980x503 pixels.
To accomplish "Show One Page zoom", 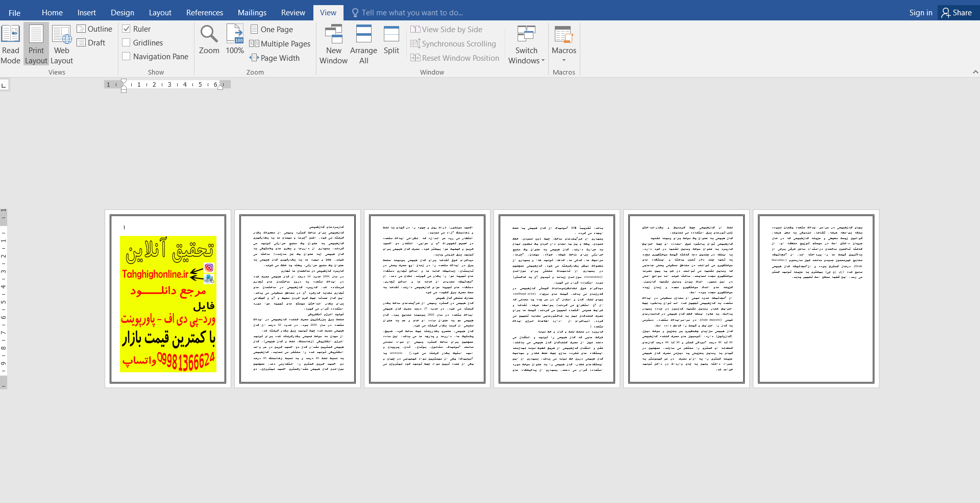I will (272, 29).
